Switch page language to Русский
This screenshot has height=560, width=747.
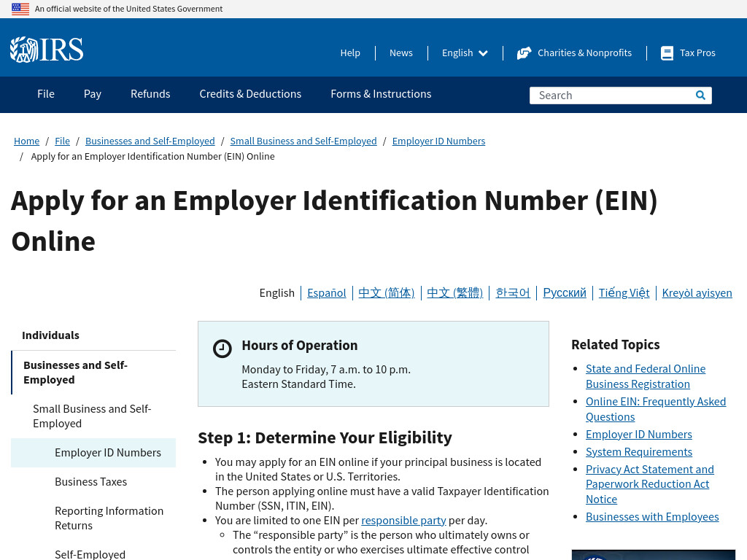point(565,293)
